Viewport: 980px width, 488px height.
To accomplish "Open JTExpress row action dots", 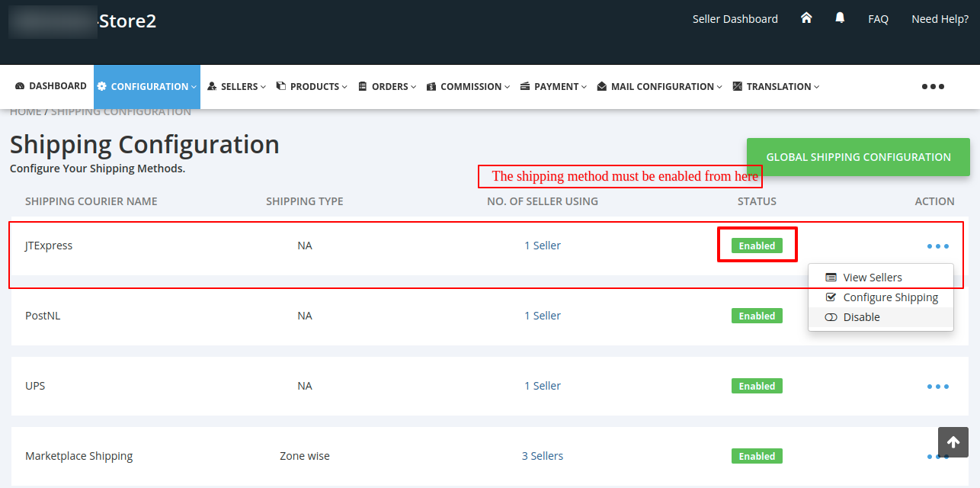I will 938,246.
